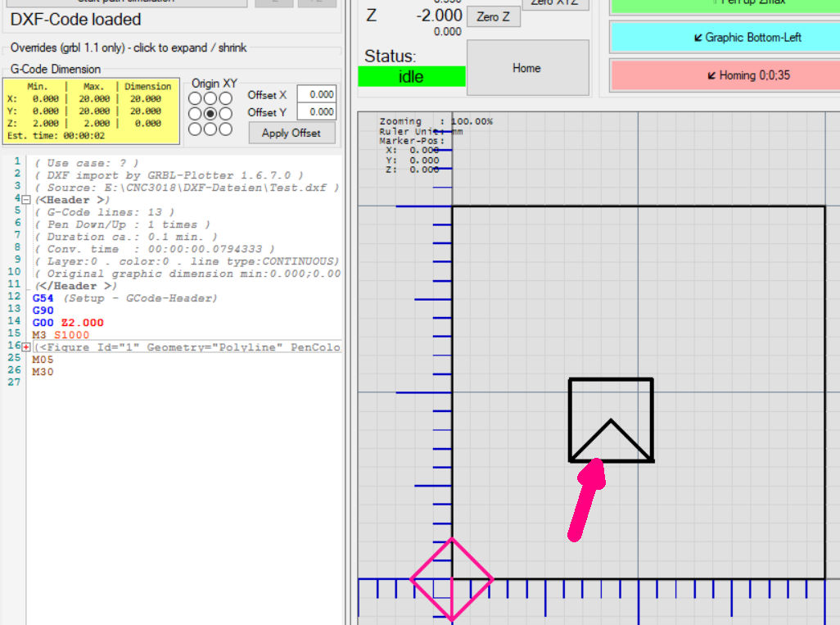840x625 pixels.
Task: Select bottom-center Origin XY radio button
Action: tap(210, 129)
